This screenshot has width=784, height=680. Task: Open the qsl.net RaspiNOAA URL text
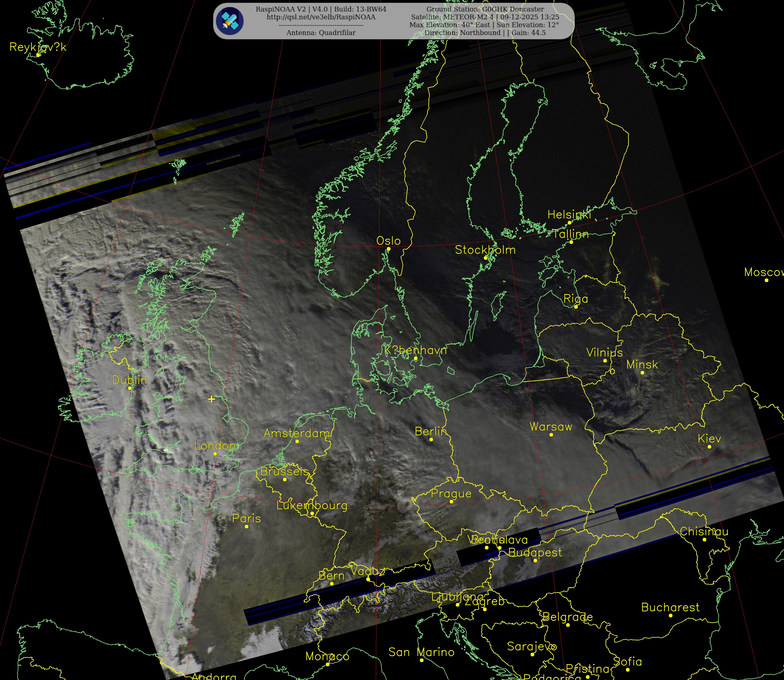pyautogui.click(x=321, y=17)
